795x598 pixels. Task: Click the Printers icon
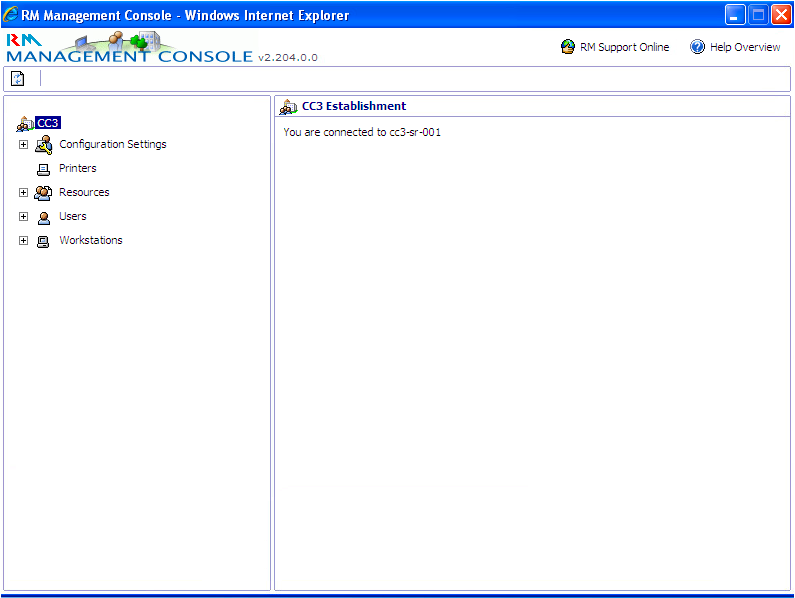[44, 169]
